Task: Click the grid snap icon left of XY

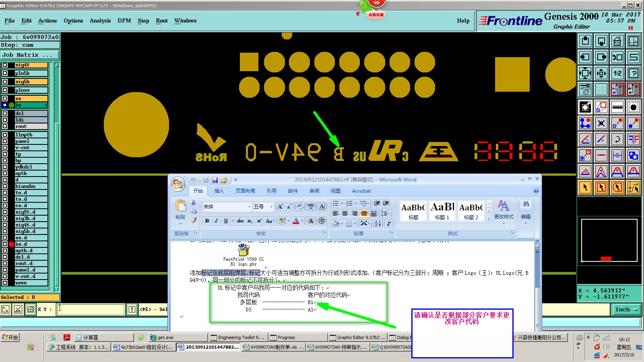Action: click(x=31, y=309)
